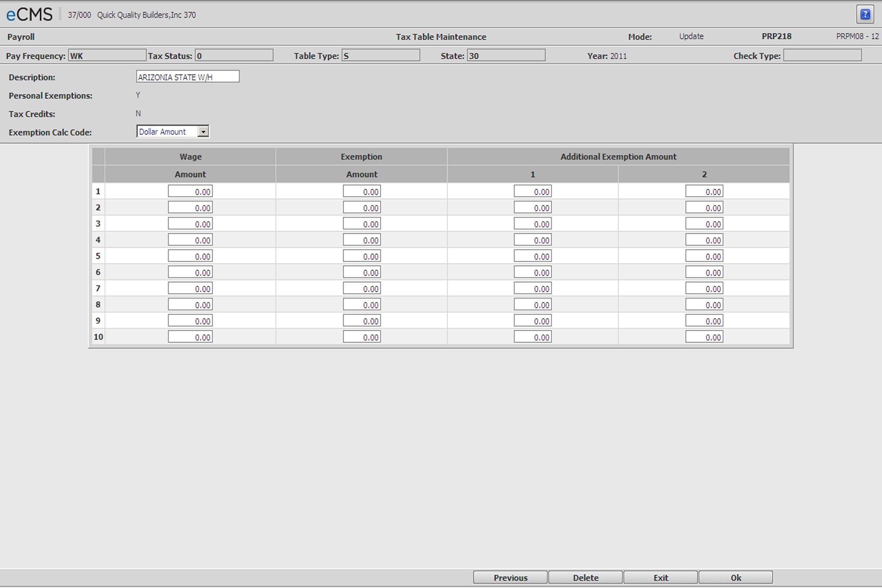This screenshot has height=588, width=882.
Task: Click the Tax Status field showing 0
Action: point(234,55)
